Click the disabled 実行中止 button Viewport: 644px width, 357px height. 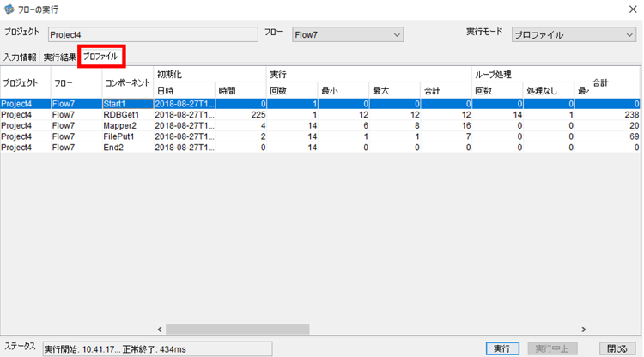552,348
